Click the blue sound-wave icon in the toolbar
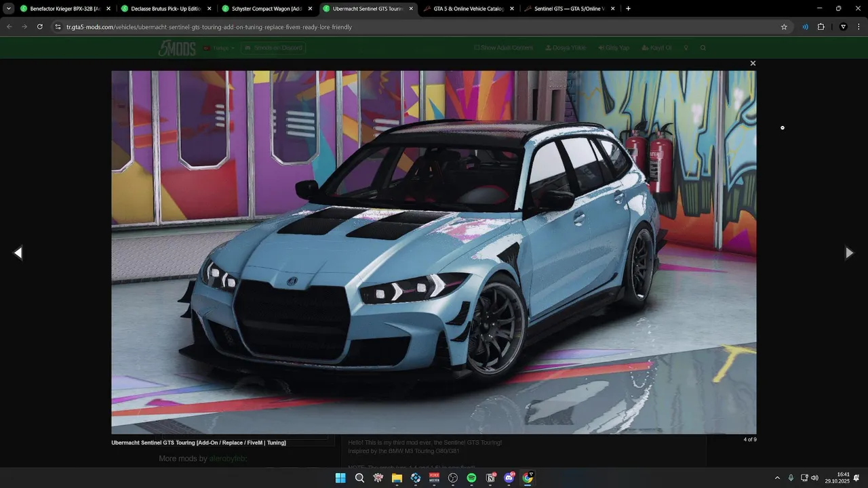Screen dimensions: 868x488 click(x=805, y=27)
